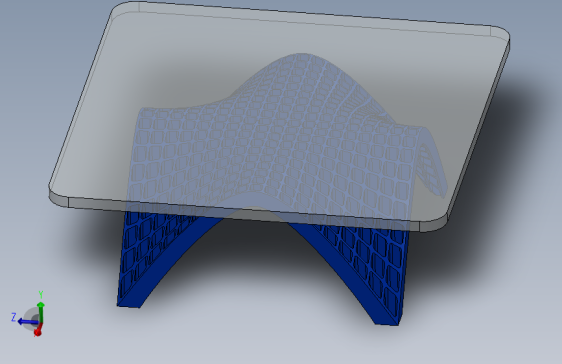The width and height of the screenshot is (562, 364).
Task: Click the blue Z axis arrow on triad
Action: click(x=28, y=322)
